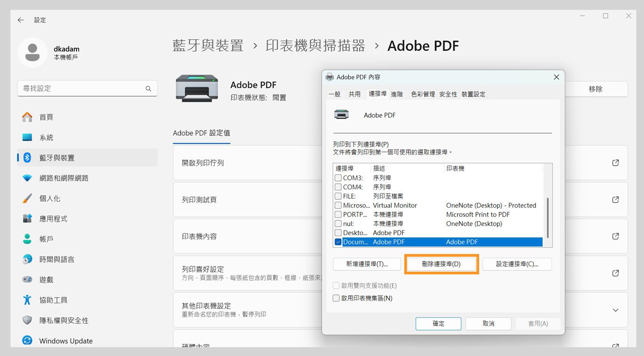This screenshot has width=644, height=356.
Task: Click the external link icon on a settings row
Action: [x=615, y=162]
